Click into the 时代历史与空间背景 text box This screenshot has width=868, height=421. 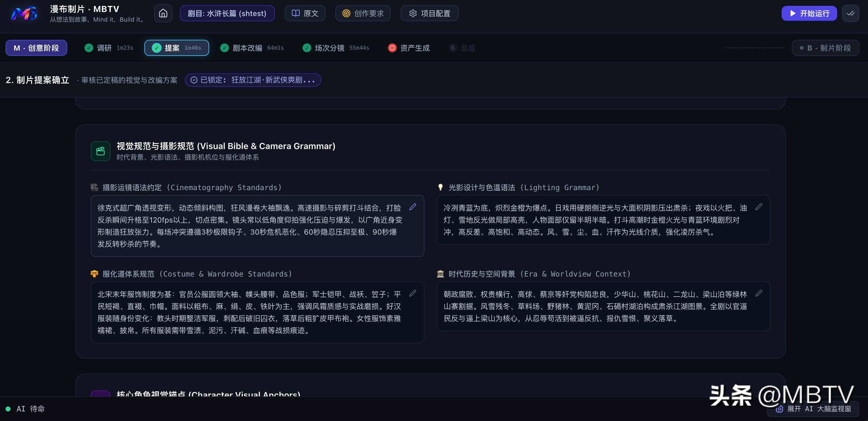tap(603, 306)
